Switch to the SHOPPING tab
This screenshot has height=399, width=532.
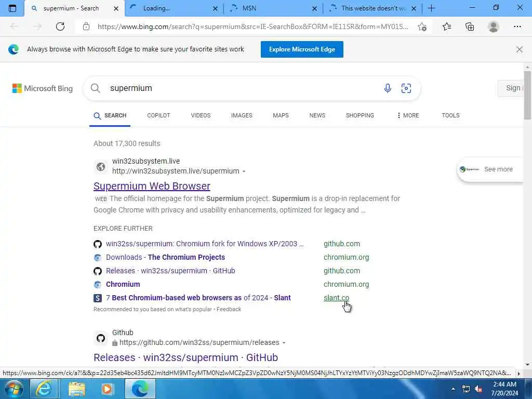[x=360, y=115]
